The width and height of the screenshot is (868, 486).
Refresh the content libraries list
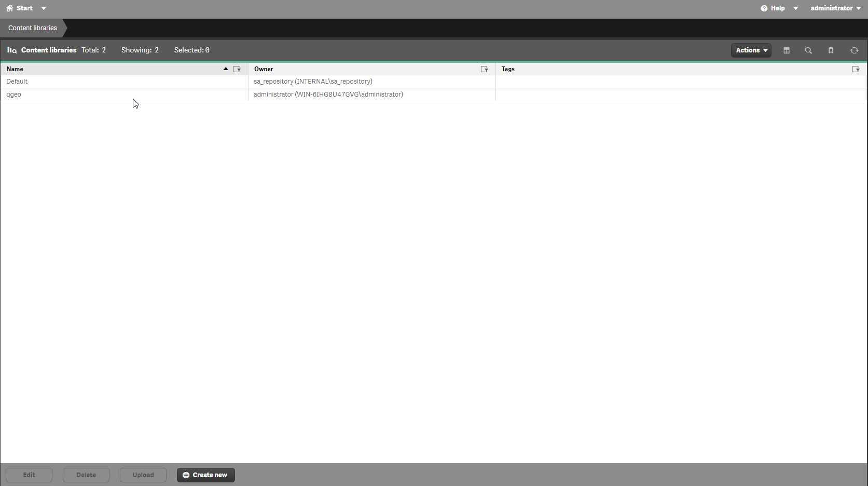[854, 50]
